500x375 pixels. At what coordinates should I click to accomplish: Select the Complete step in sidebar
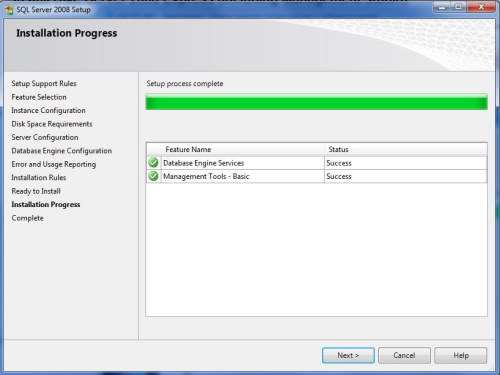point(28,218)
